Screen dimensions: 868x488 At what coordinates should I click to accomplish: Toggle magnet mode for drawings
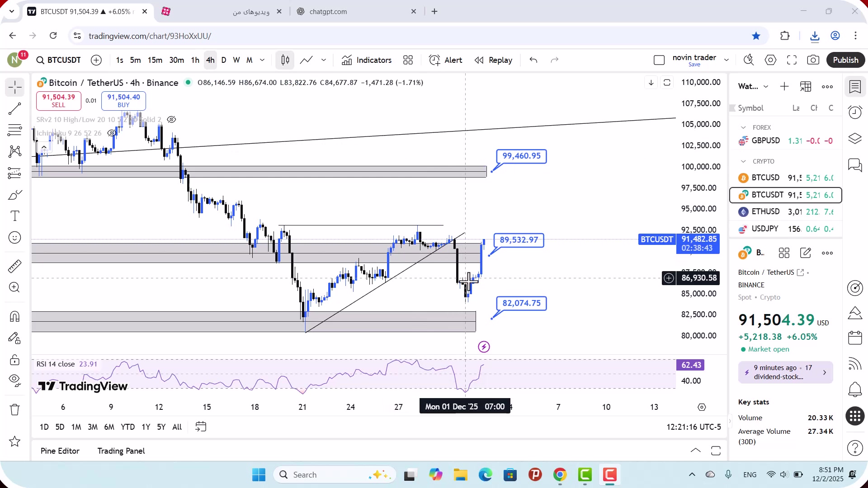pyautogui.click(x=15, y=316)
